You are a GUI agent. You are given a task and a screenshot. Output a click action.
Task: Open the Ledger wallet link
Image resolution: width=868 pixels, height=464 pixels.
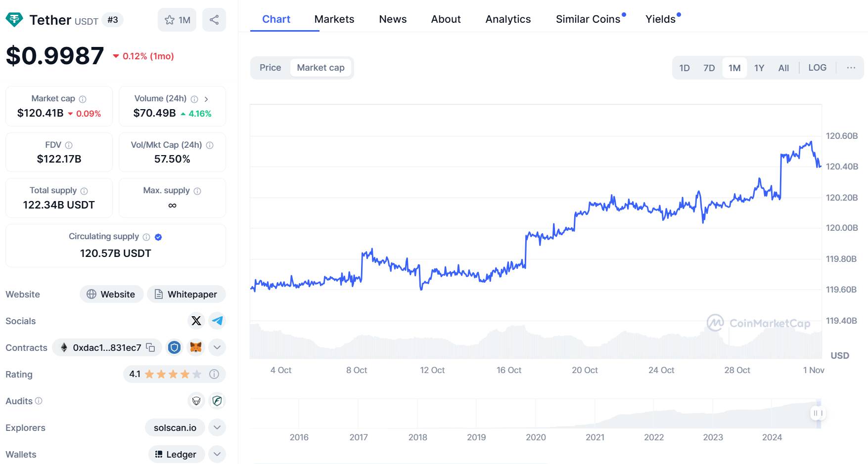(x=177, y=454)
